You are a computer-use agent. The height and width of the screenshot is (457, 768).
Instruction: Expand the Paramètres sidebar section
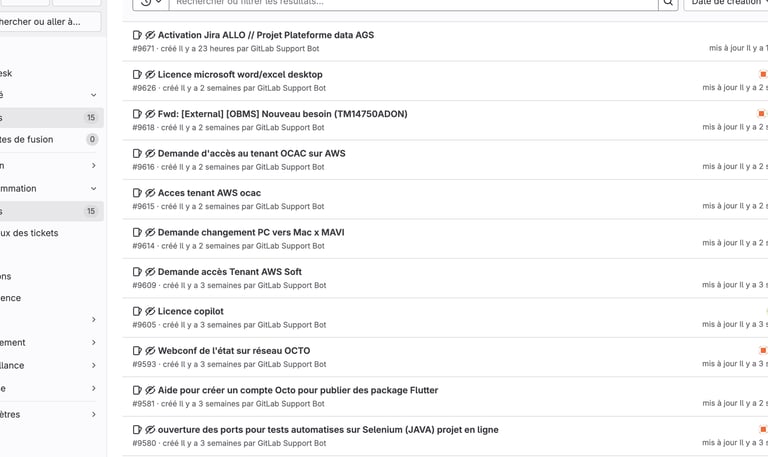point(93,414)
